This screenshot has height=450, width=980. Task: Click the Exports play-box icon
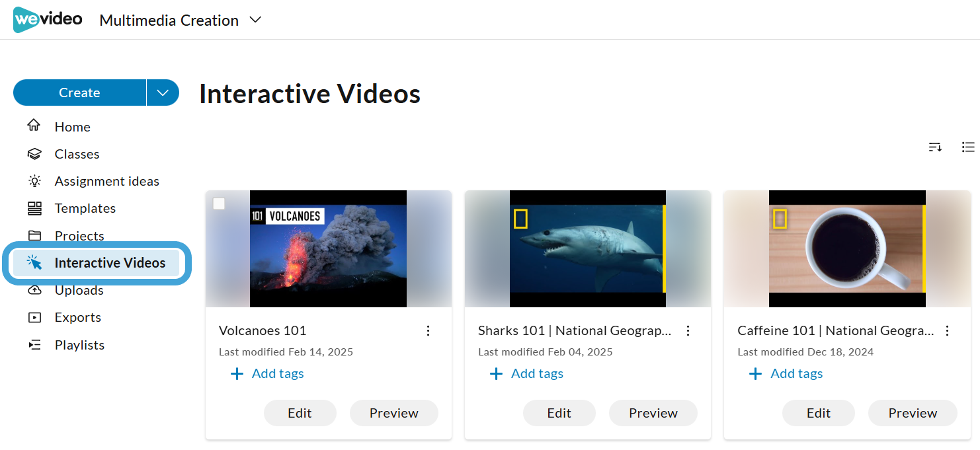coord(34,317)
